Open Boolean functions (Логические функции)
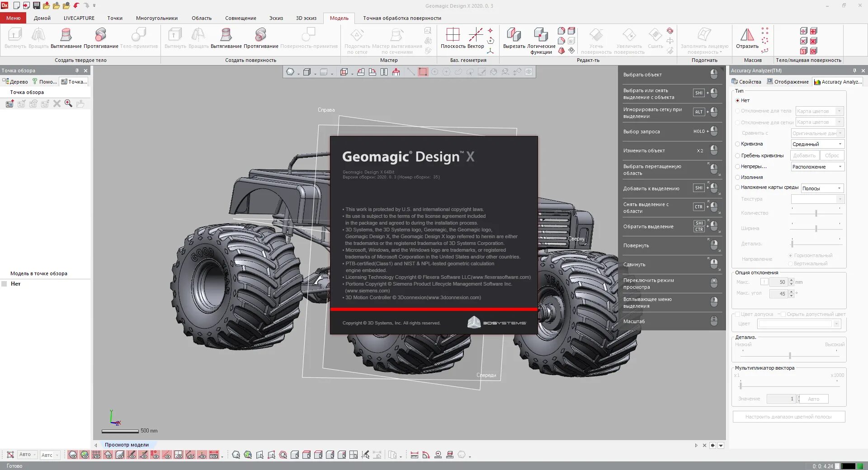 tap(541, 41)
